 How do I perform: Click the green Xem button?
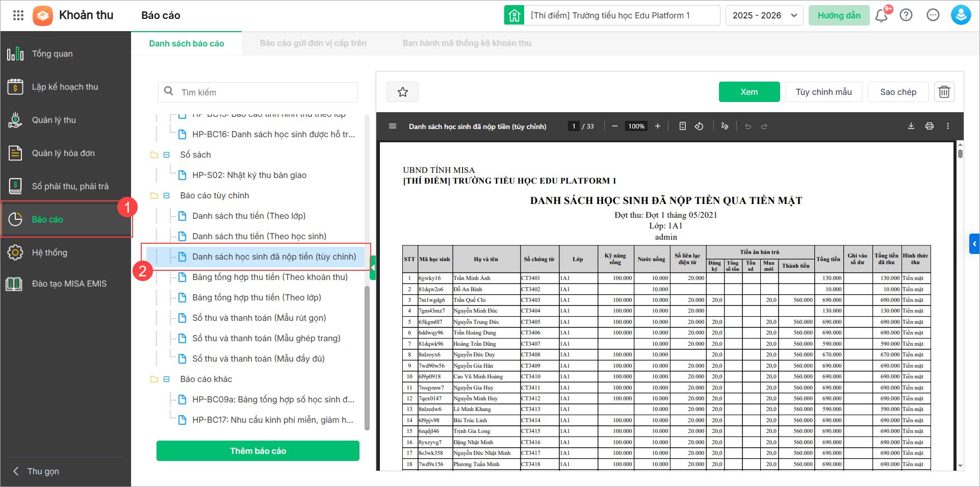click(749, 92)
